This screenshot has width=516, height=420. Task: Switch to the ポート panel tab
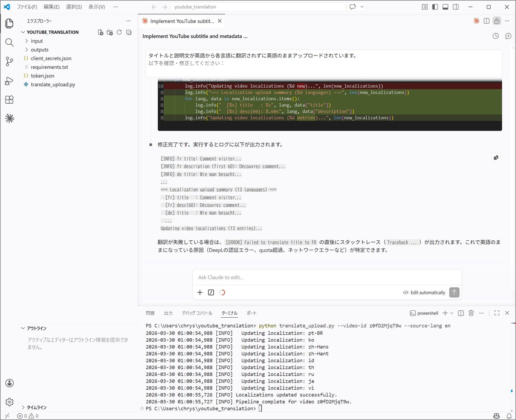click(x=252, y=313)
